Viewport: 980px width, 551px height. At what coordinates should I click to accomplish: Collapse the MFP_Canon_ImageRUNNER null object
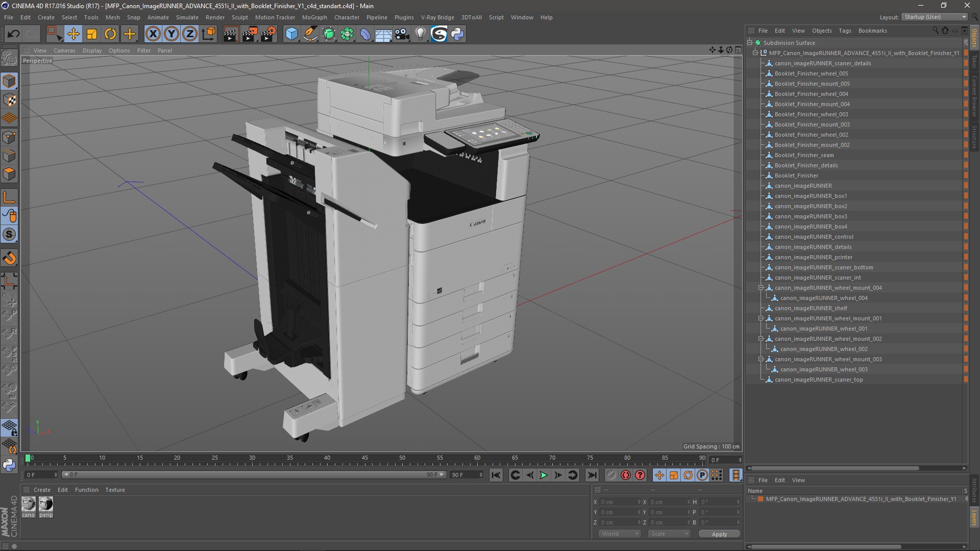pyautogui.click(x=755, y=53)
